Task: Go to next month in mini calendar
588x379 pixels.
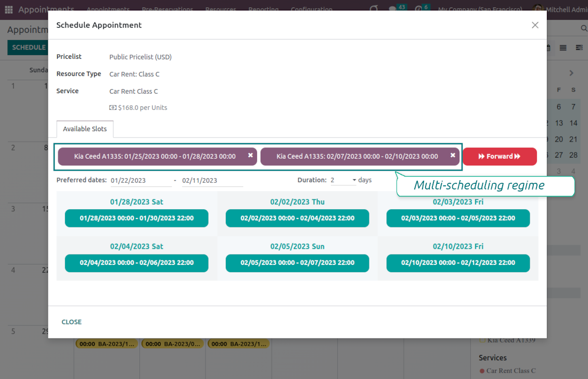Action: 571,73
